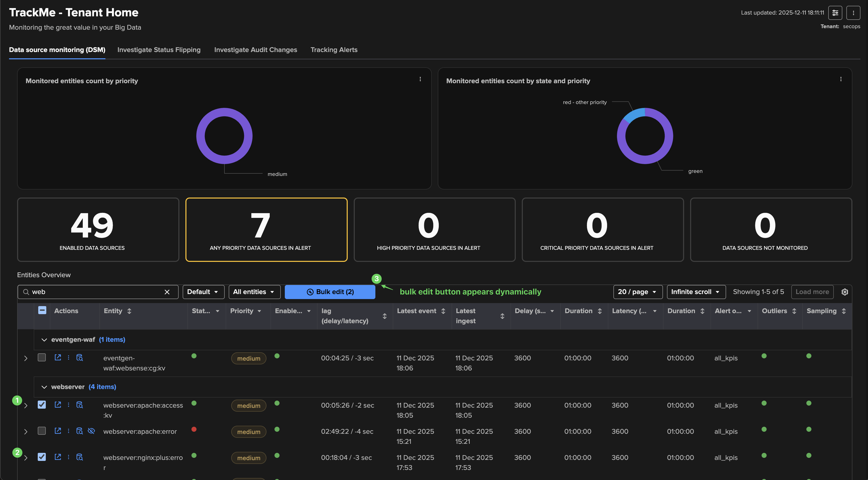
Task: Open priority chart panel options menu
Action: [x=420, y=79]
